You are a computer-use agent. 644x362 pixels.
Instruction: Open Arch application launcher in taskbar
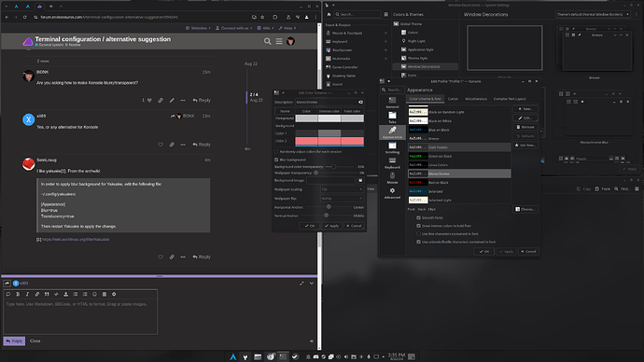click(233, 356)
